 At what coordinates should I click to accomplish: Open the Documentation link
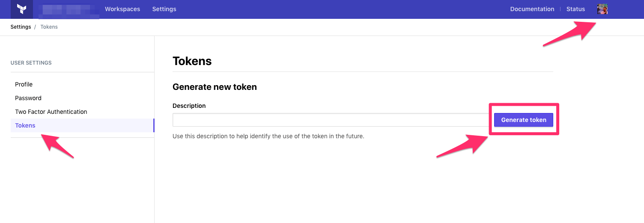(532, 9)
